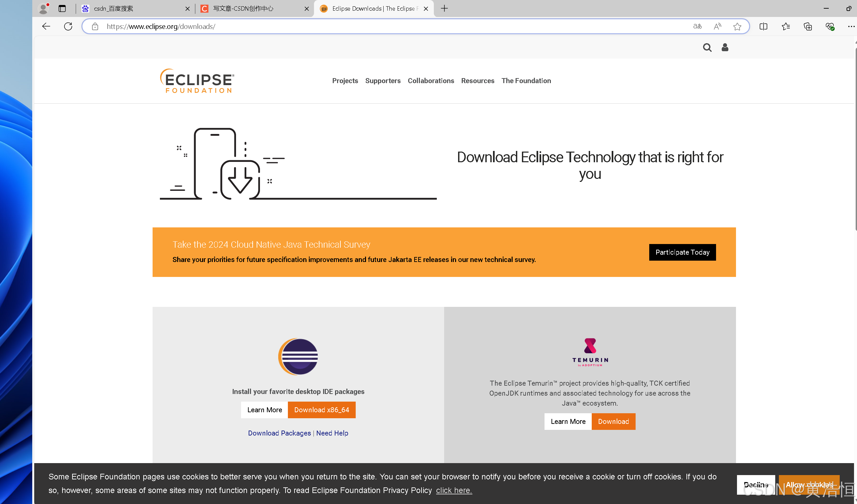
Task: Open browser essentials heart icon
Action: (830, 26)
